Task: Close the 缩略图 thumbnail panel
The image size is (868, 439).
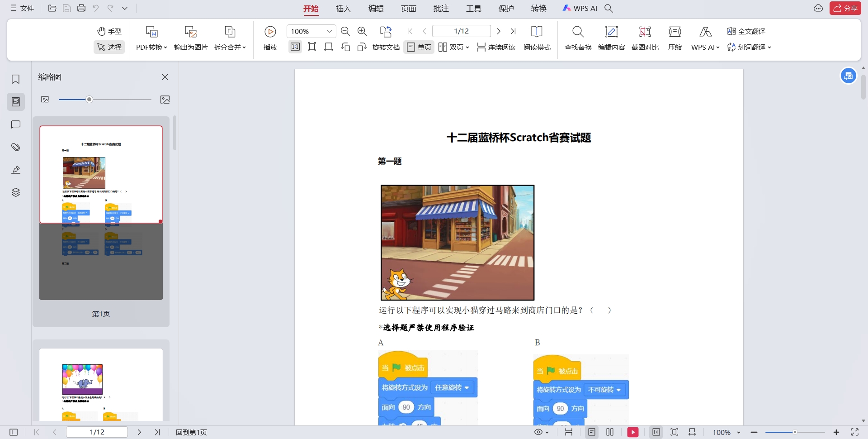Action: tap(165, 77)
